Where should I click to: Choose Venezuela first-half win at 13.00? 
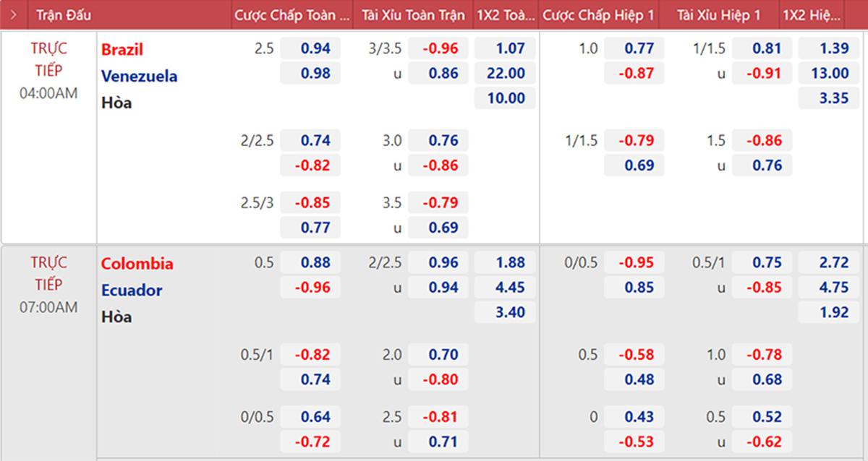click(829, 73)
